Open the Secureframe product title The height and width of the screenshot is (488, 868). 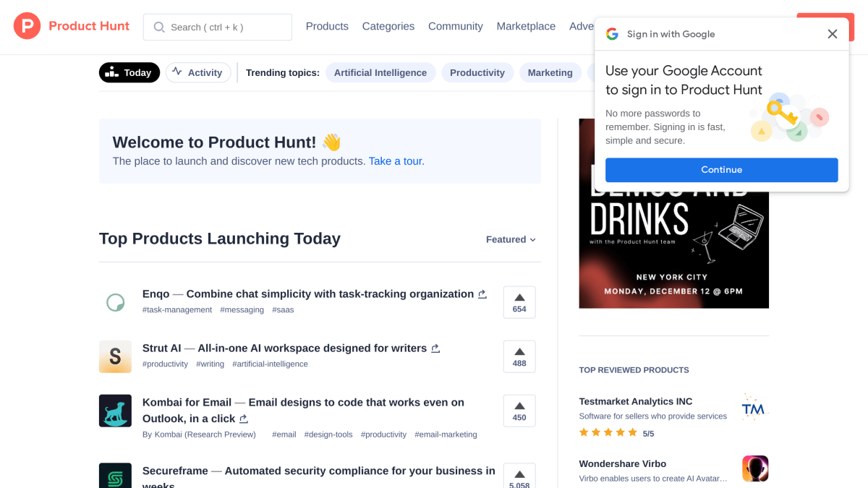(x=319, y=477)
